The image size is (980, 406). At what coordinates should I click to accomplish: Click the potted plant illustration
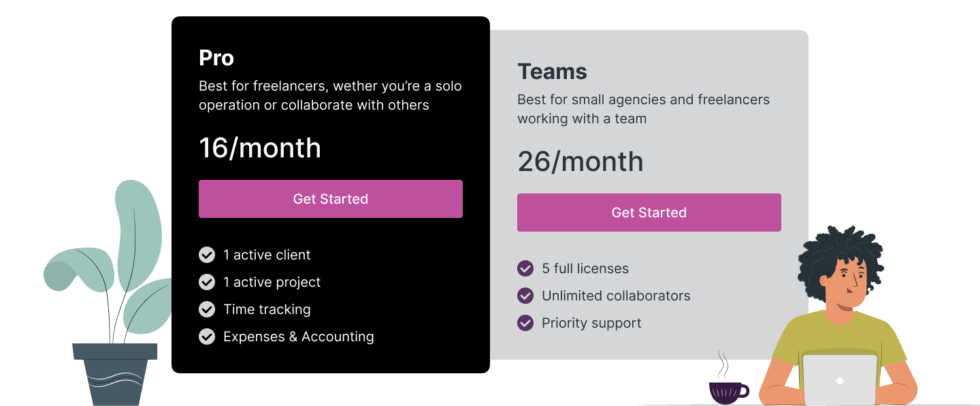point(109,293)
